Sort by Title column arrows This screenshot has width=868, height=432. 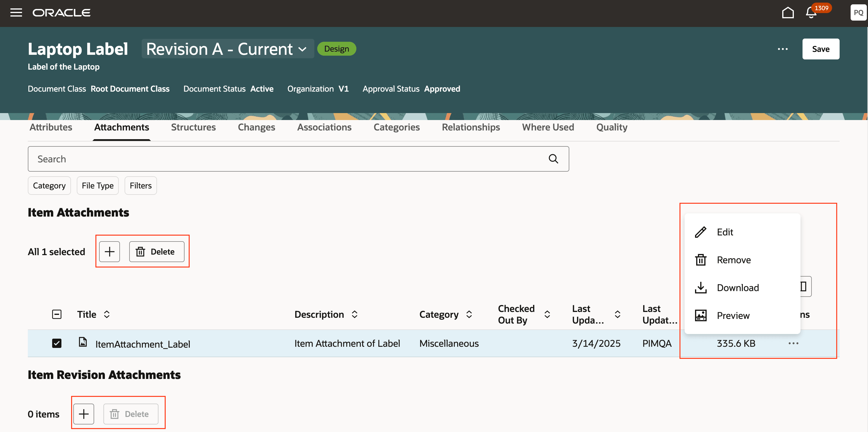[107, 314]
